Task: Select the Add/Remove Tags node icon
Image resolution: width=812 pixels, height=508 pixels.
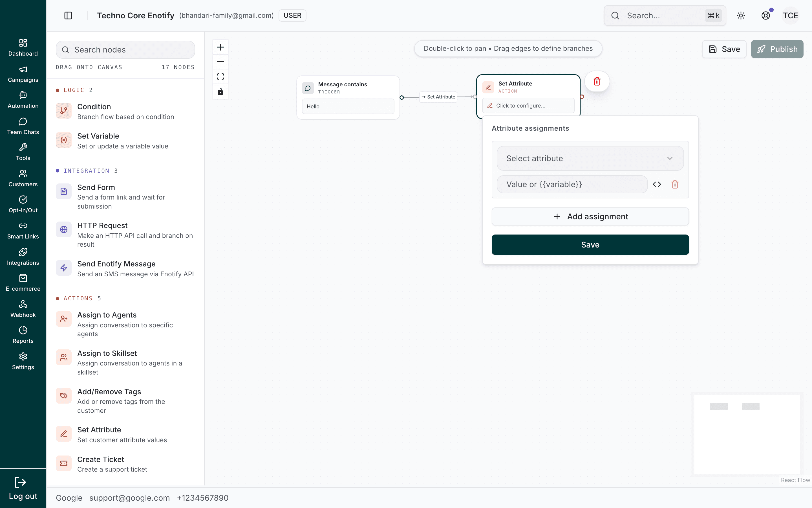Action: coord(64,396)
